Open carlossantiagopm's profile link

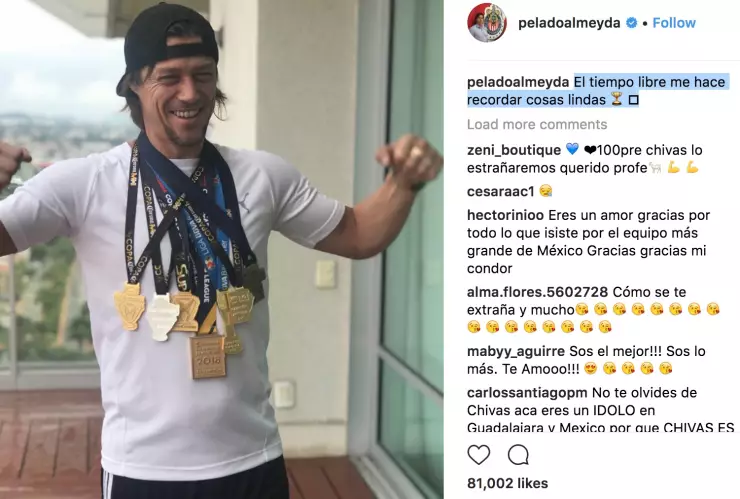527,393
